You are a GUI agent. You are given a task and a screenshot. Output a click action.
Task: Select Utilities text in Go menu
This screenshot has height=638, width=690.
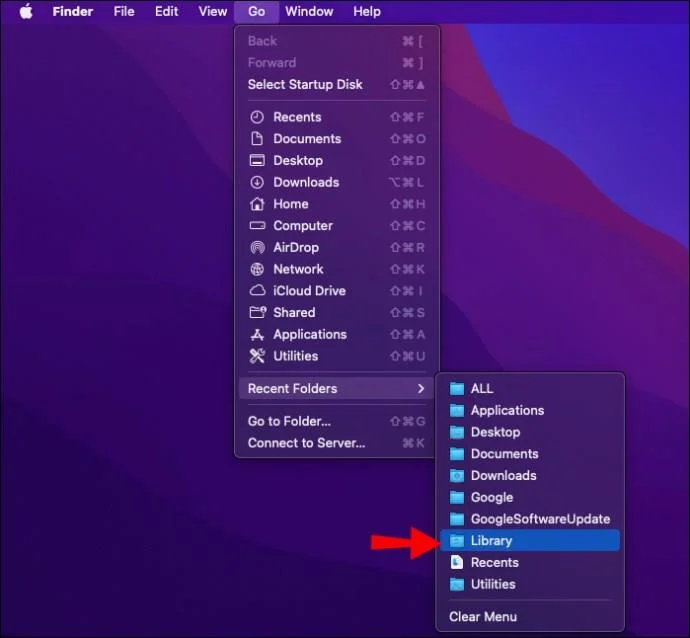click(x=295, y=356)
